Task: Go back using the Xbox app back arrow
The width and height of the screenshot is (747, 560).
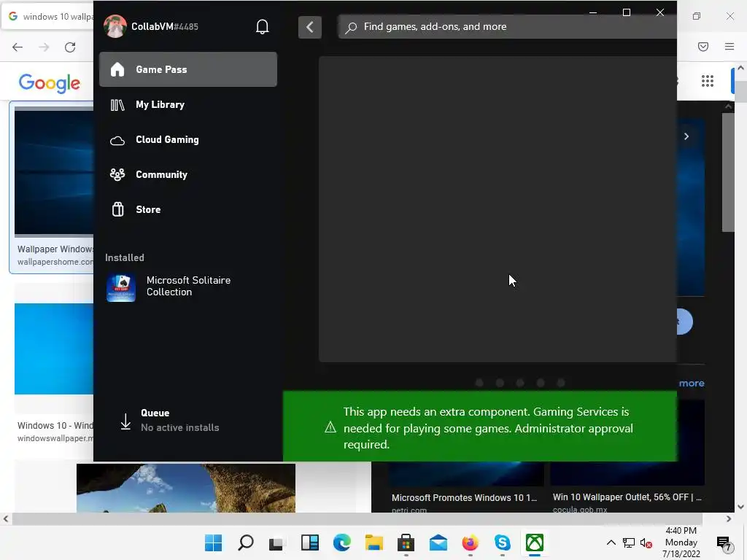Action: pyautogui.click(x=309, y=27)
